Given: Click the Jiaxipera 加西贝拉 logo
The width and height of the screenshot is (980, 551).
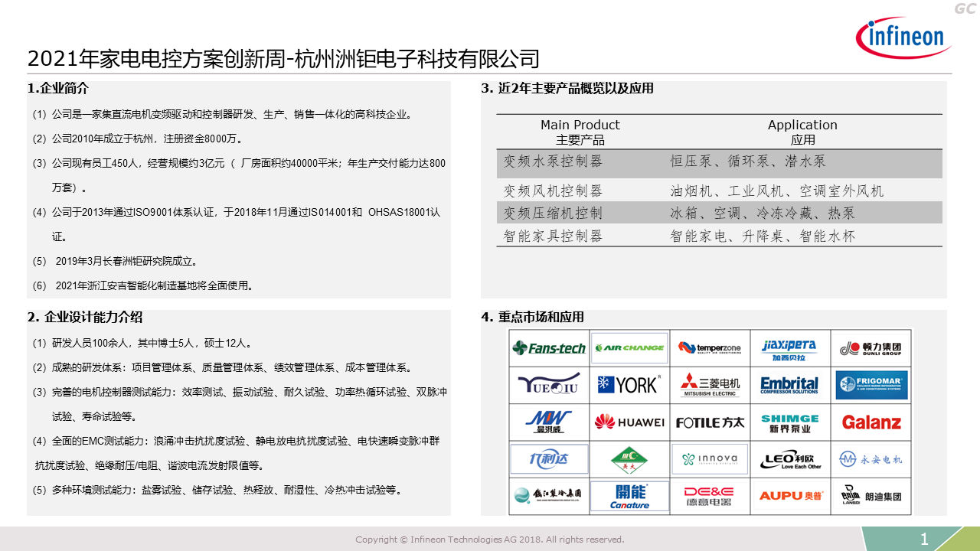Looking at the screenshot, I should coord(789,349).
